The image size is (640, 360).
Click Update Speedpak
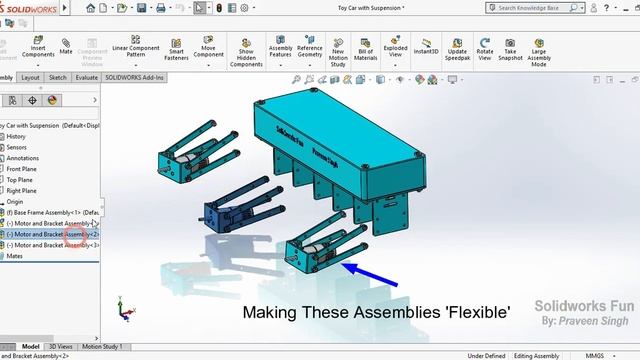coord(457,49)
